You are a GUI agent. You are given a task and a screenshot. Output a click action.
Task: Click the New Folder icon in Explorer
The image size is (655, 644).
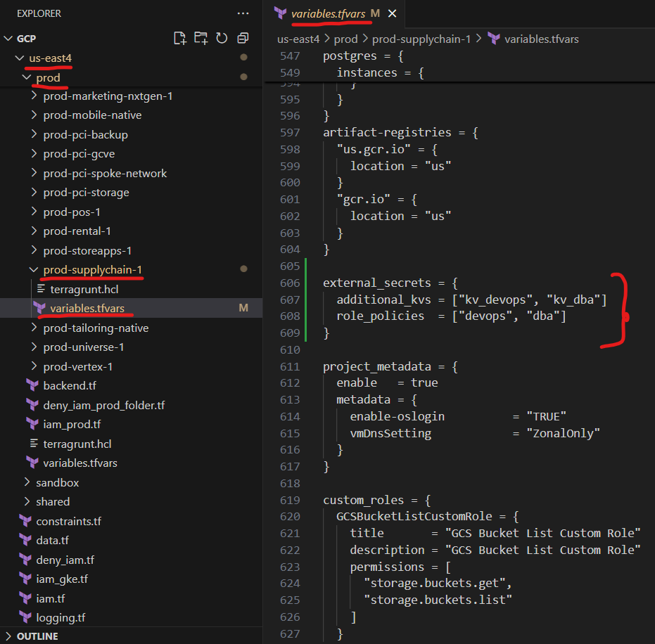coord(201,38)
